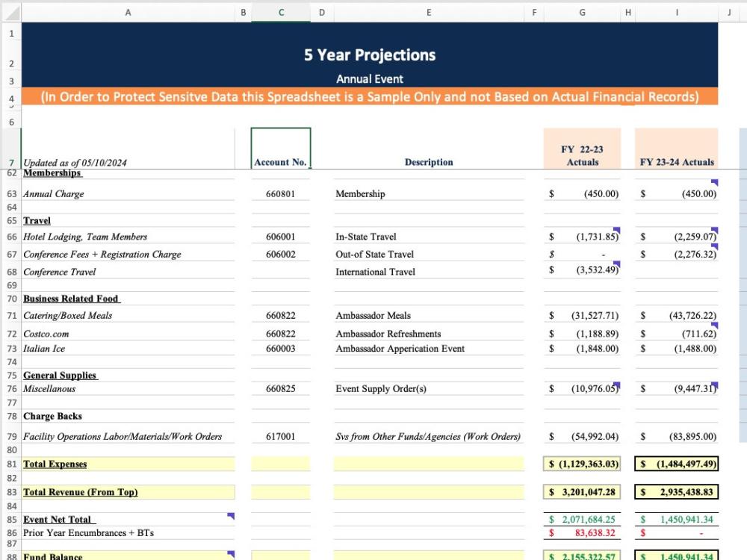
Task: Select the Travel heading cell
Action: click(128, 220)
